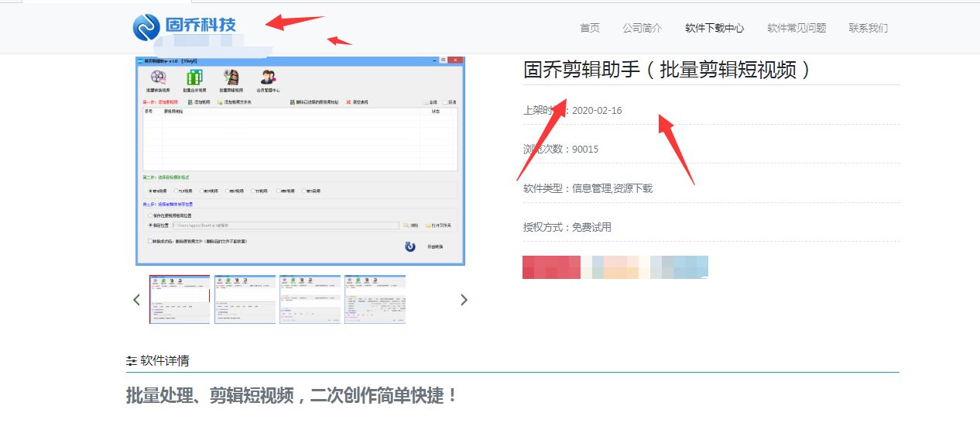980x437 pixels.
Task: Open the 软件常见问题 navigation item
Action: coord(797,28)
